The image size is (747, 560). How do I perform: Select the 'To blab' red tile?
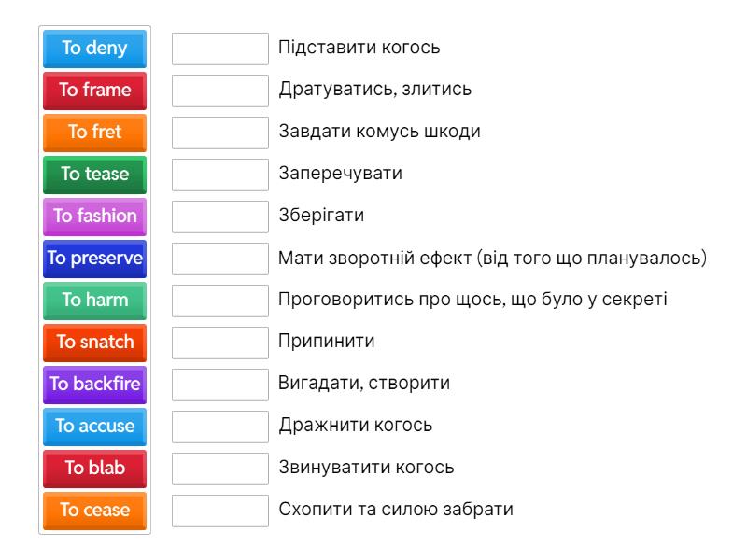(93, 469)
